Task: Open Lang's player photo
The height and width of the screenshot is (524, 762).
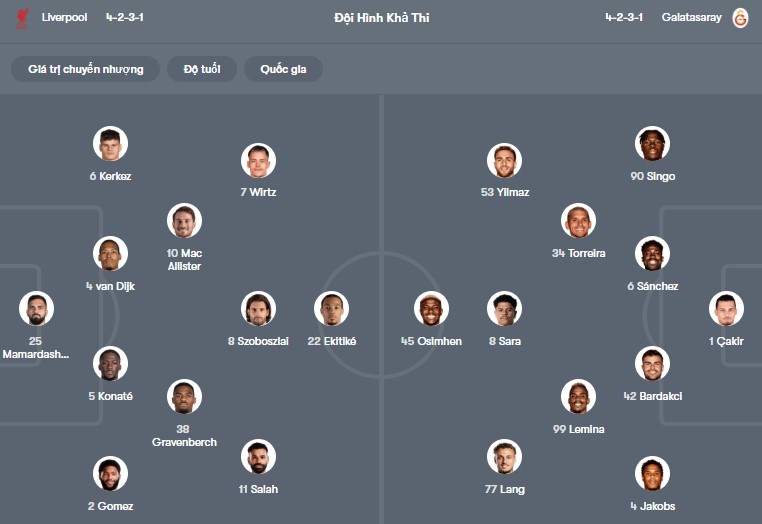Action: click(505, 457)
